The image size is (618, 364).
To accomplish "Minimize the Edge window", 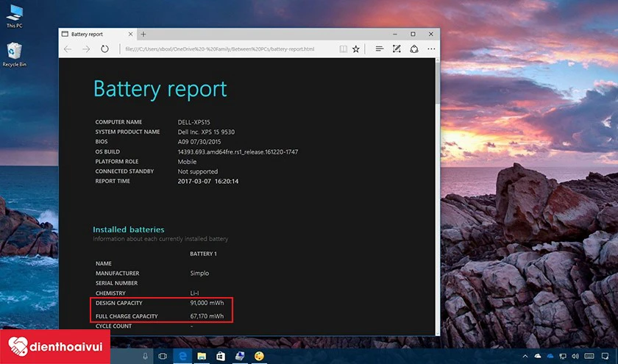I will [395, 35].
